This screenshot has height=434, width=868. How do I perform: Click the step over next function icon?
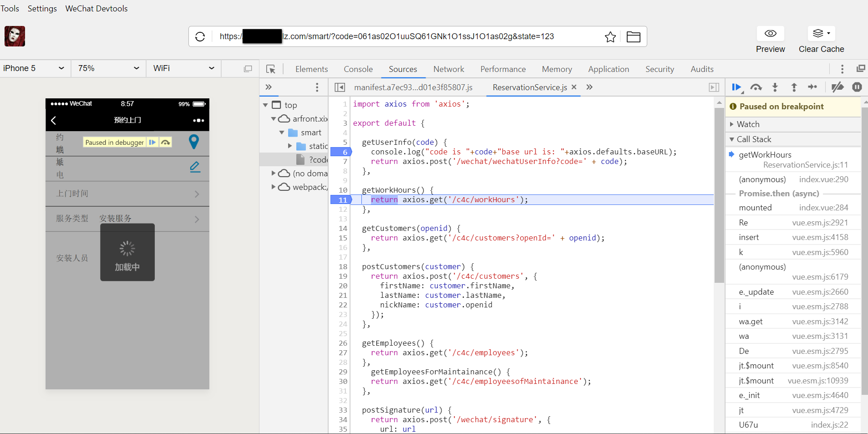(756, 87)
